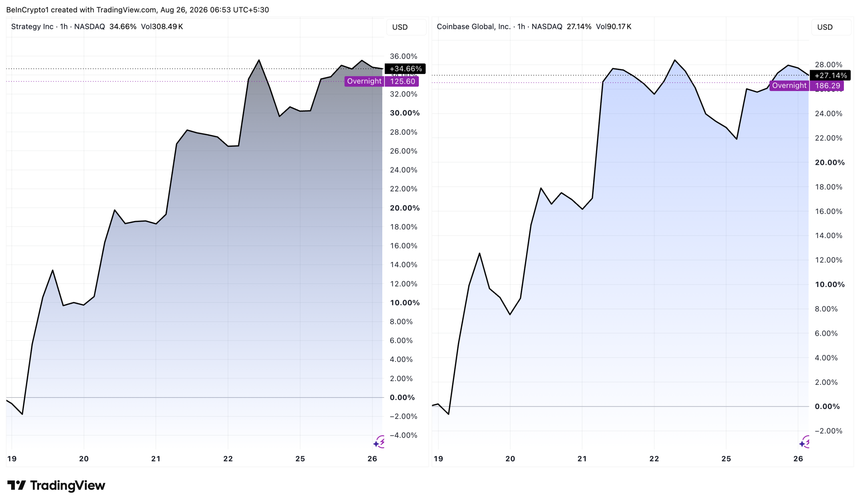Click the +27.14% price label
Image resolution: width=860 pixels, height=504 pixels.
coord(830,75)
